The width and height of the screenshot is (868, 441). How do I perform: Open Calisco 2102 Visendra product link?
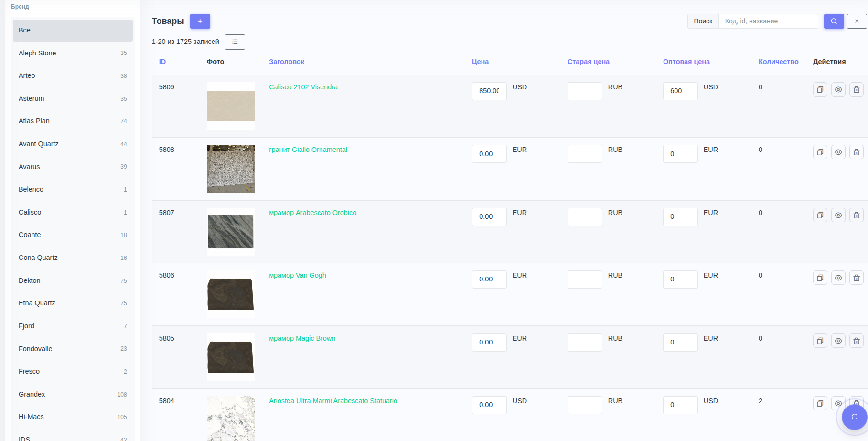pos(303,87)
